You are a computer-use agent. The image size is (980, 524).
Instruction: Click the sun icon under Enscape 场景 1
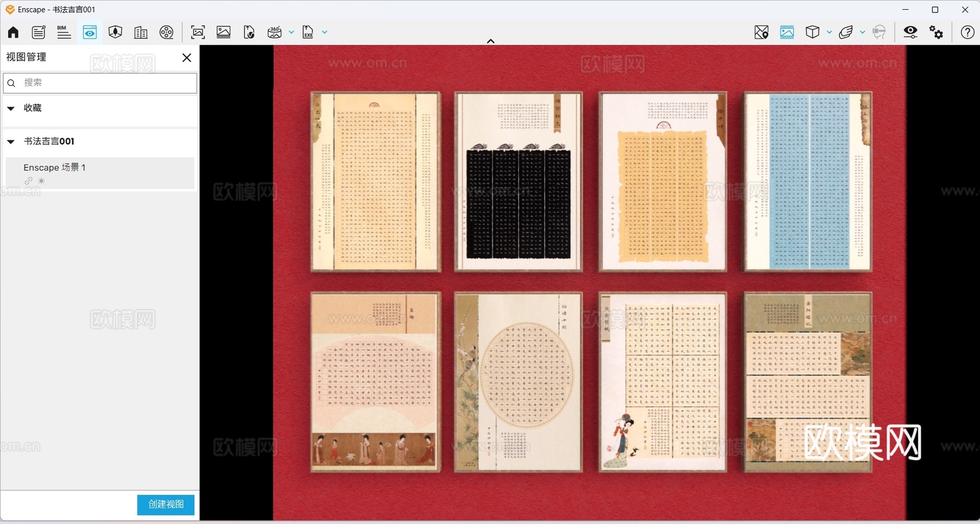[41, 181]
